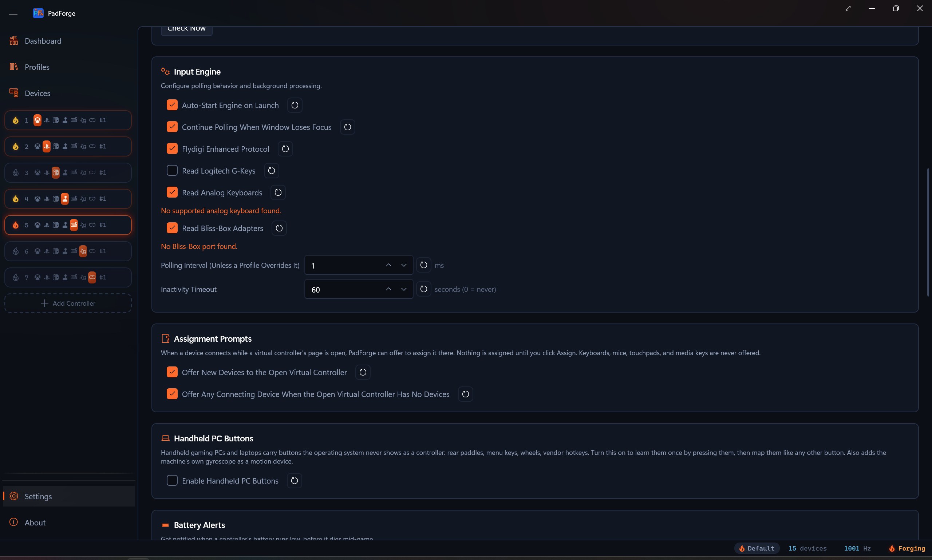This screenshot has height=560, width=932.
Task: Reset the Auto-Start Engine on Launch setting
Action: (295, 105)
